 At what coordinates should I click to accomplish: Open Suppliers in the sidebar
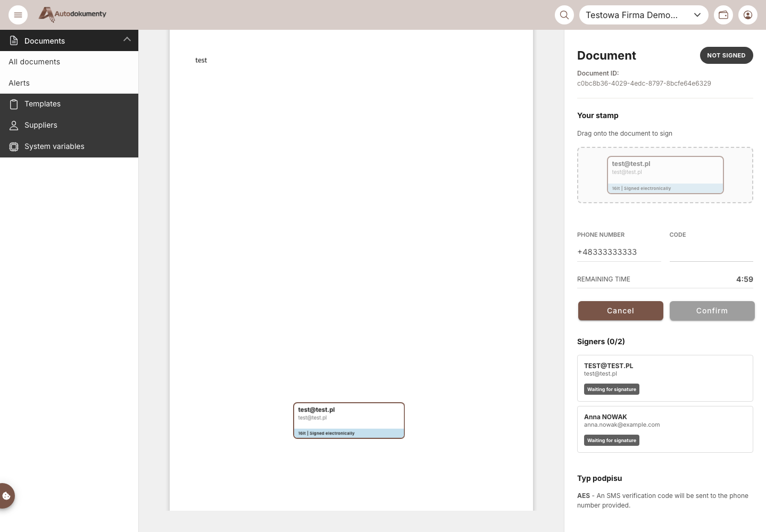69,126
